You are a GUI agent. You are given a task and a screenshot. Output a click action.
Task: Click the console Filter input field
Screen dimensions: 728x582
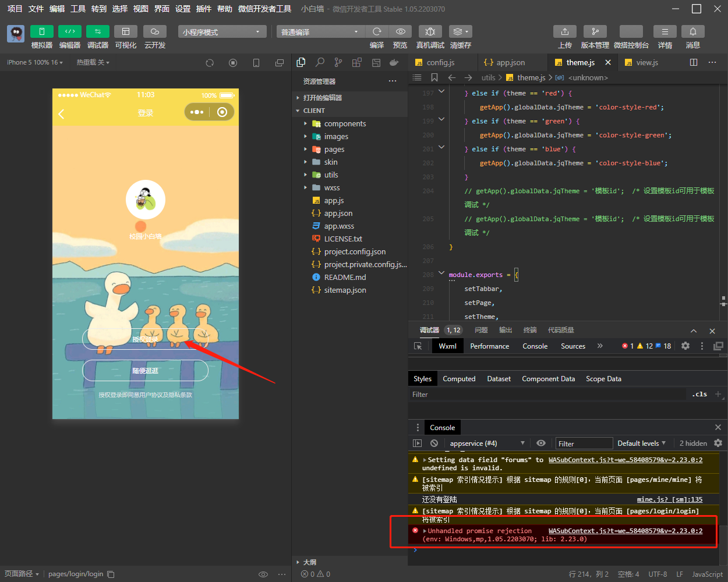[x=584, y=443]
